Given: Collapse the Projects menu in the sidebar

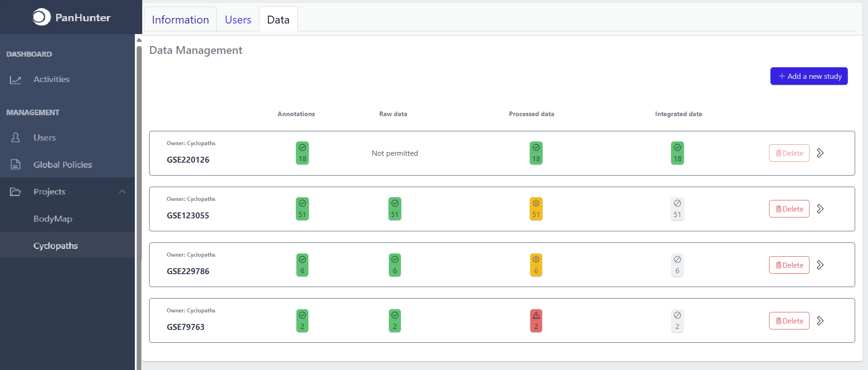Looking at the screenshot, I should (122, 192).
